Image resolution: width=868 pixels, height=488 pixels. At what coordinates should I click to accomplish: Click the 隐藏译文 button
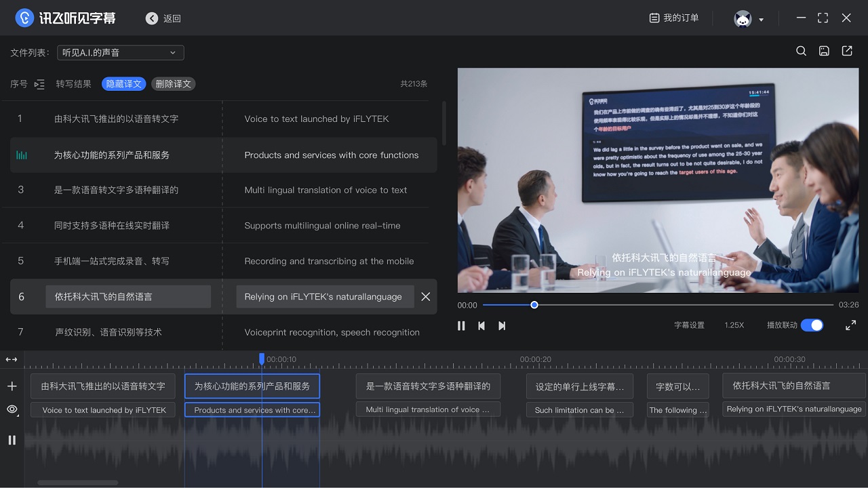coord(123,84)
